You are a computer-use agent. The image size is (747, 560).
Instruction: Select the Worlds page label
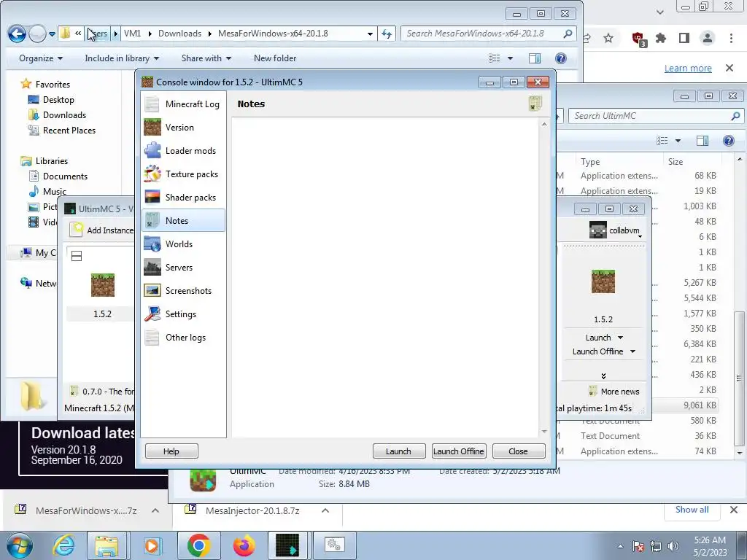point(179,244)
